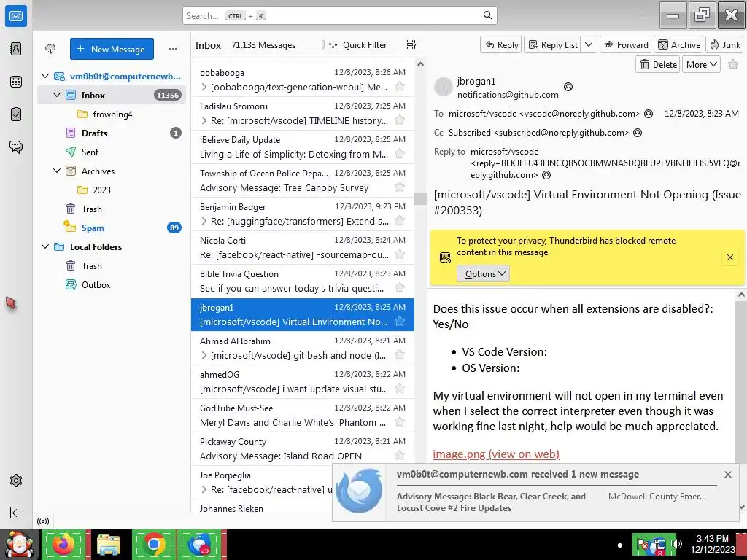
Task: Star the oobabooga message
Action: [400, 87]
